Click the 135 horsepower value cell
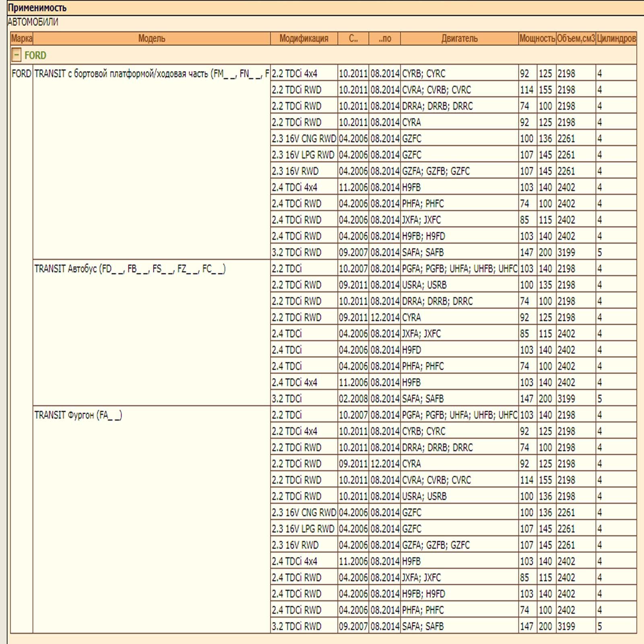 [x=545, y=285]
